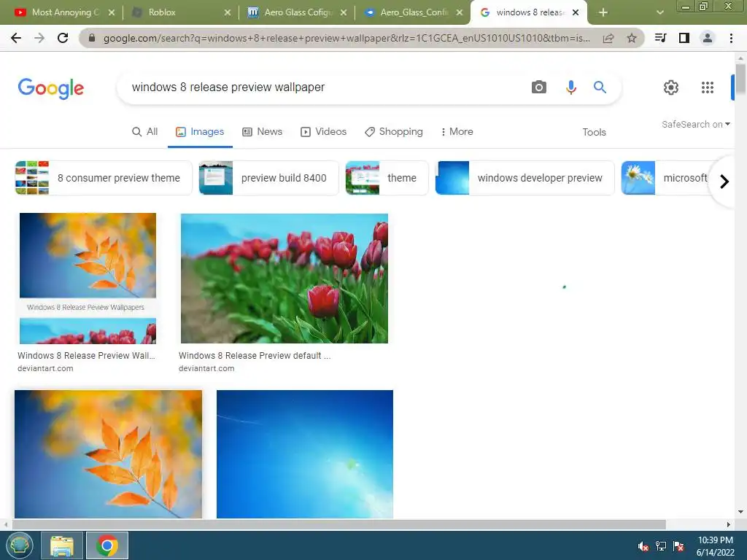747x560 pixels.
Task: Switch to the News results tab
Action: click(262, 132)
